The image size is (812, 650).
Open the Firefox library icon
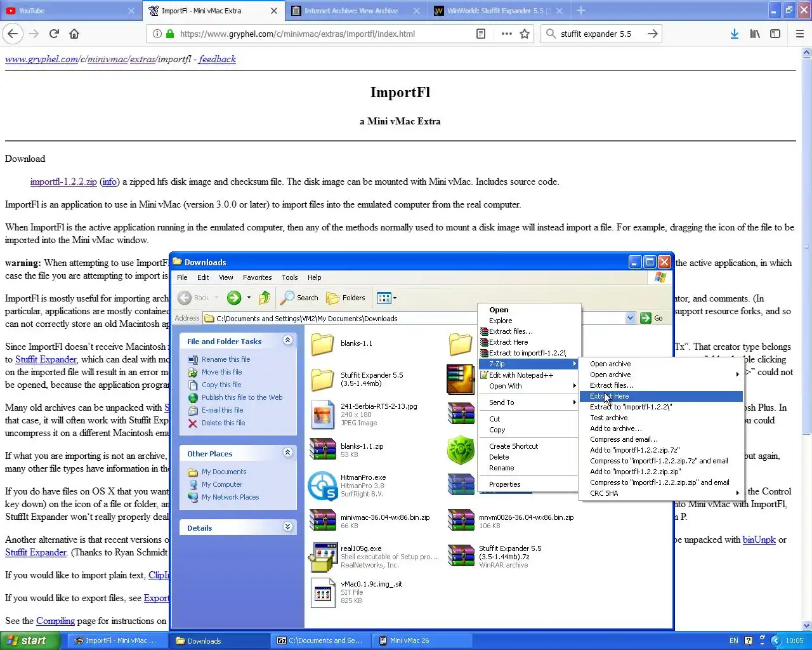(754, 34)
